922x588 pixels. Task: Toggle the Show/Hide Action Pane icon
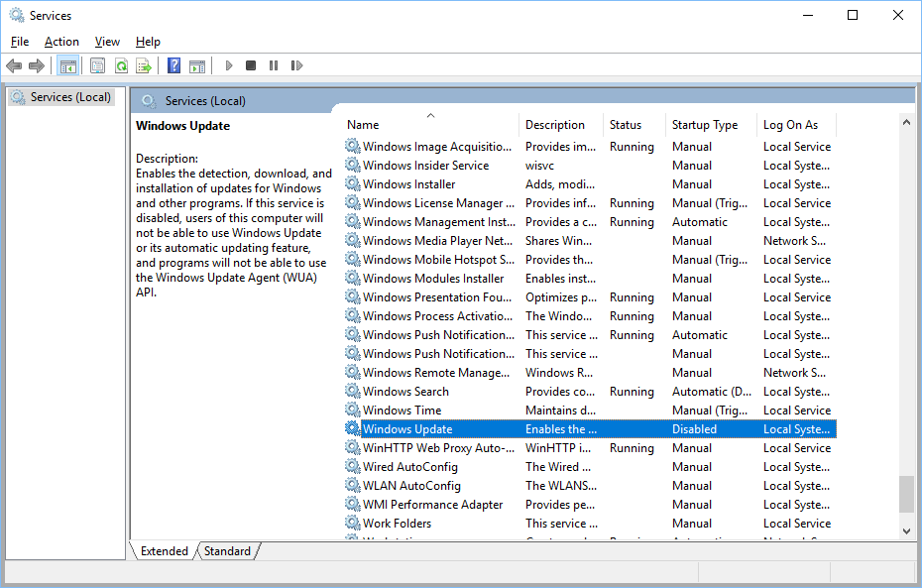[197, 65]
